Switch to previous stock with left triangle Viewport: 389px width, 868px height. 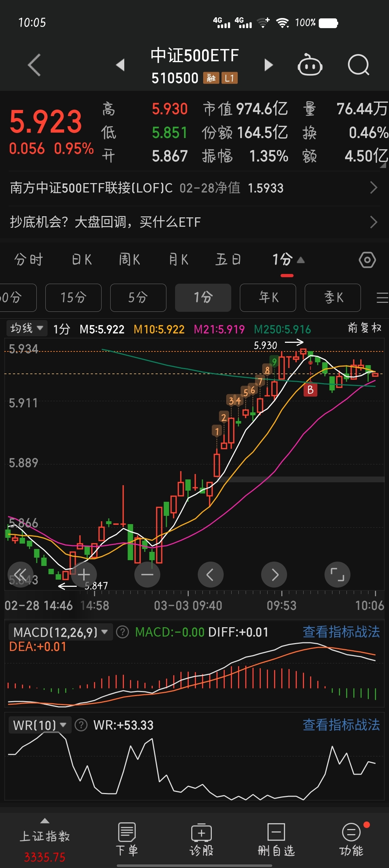120,65
